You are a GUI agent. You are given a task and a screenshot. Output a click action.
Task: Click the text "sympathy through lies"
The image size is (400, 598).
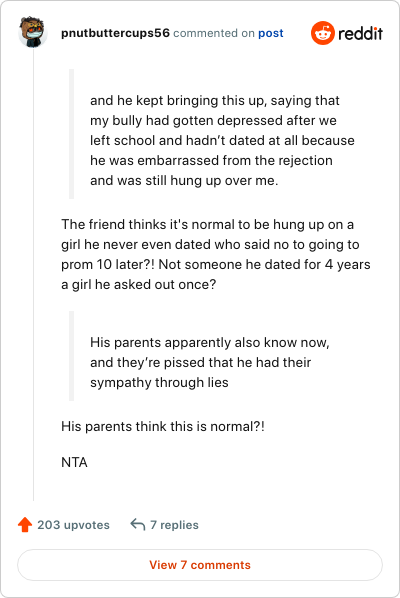point(159,383)
